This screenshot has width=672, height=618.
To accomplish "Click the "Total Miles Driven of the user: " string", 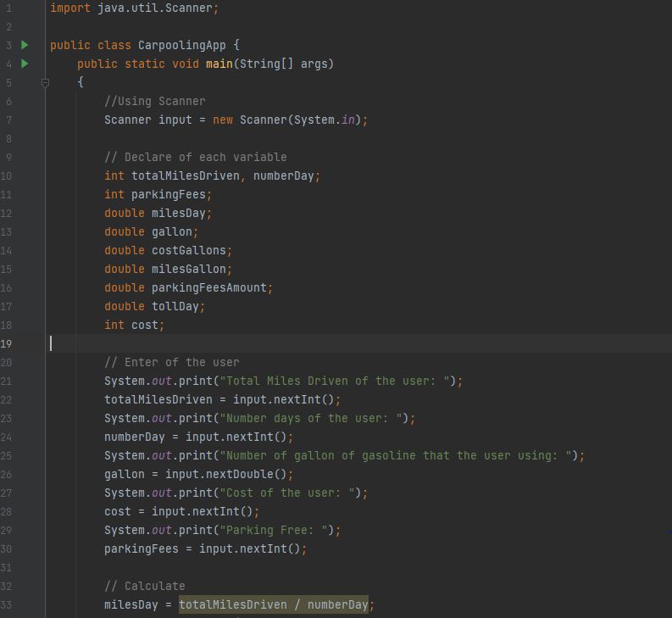I will 335,381.
